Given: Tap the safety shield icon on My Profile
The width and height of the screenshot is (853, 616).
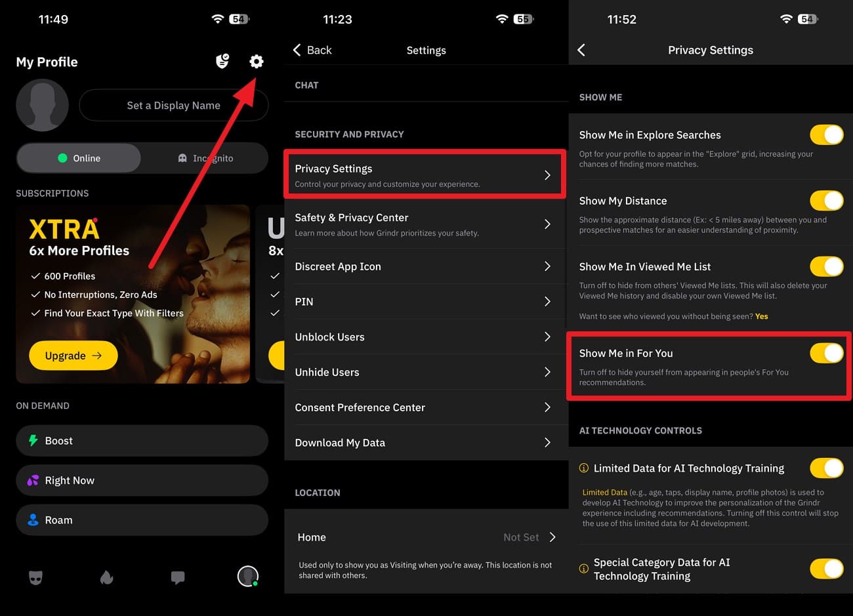Looking at the screenshot, I should (222, 62).
